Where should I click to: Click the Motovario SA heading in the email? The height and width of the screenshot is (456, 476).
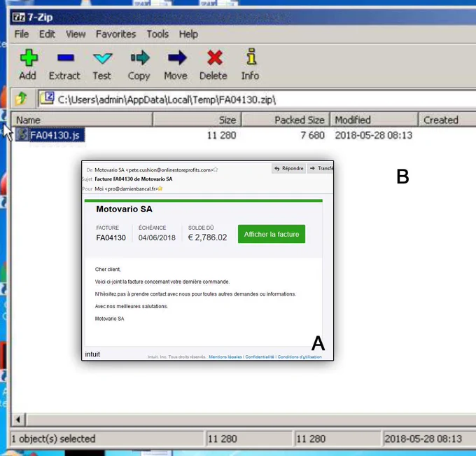click(124, 209)
